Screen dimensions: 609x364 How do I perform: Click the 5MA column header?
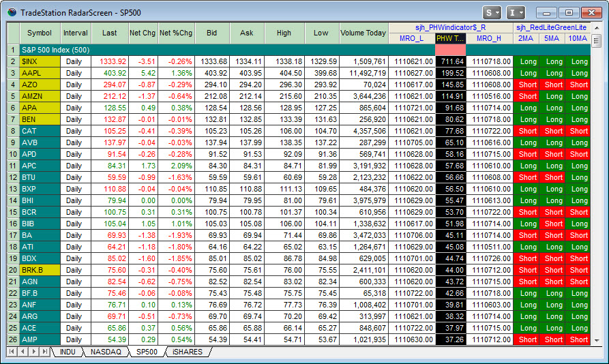[552, 38]
